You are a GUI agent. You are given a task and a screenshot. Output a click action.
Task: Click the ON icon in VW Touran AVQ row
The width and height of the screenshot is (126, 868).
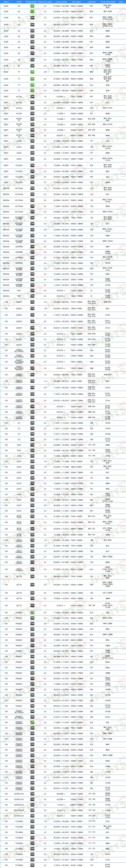32,821
